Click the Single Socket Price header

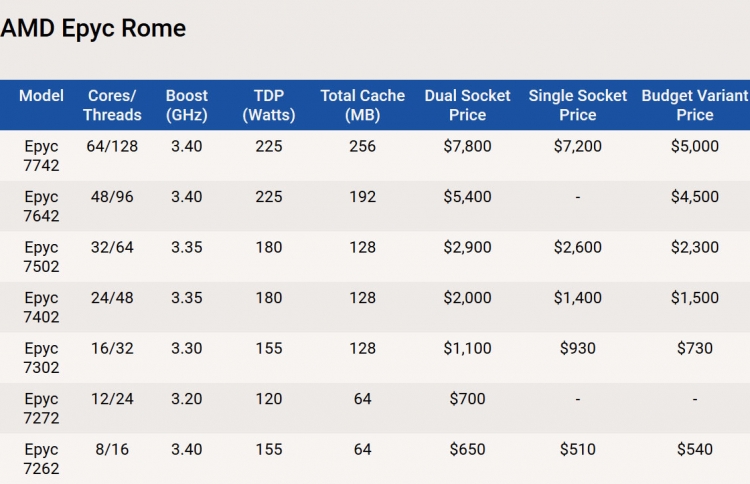pyautogui.click(x=577, y=105)
